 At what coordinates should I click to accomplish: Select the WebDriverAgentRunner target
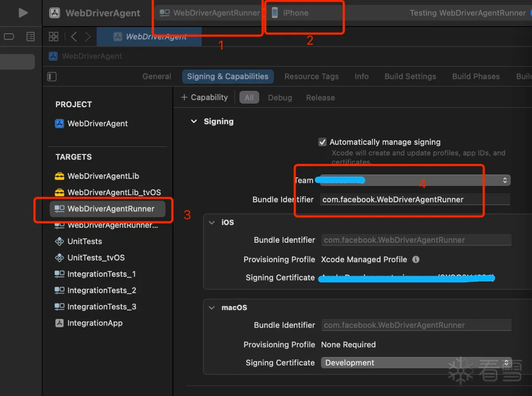[x=108, y=209]
